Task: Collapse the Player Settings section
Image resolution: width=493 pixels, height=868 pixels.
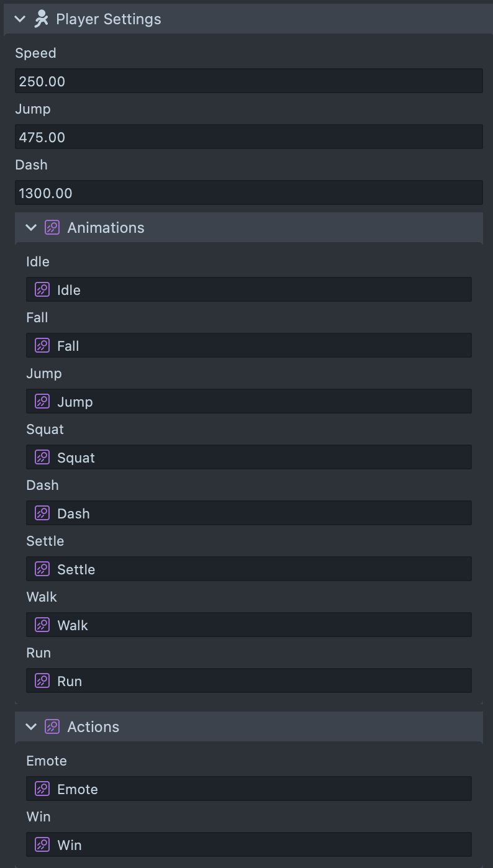Action: [19, 19]
